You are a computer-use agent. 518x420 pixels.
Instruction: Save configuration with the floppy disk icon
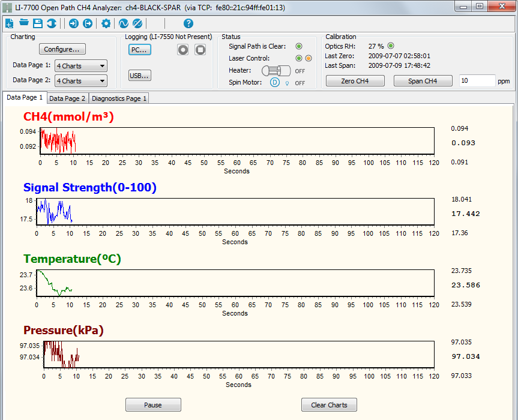point(38,23)
